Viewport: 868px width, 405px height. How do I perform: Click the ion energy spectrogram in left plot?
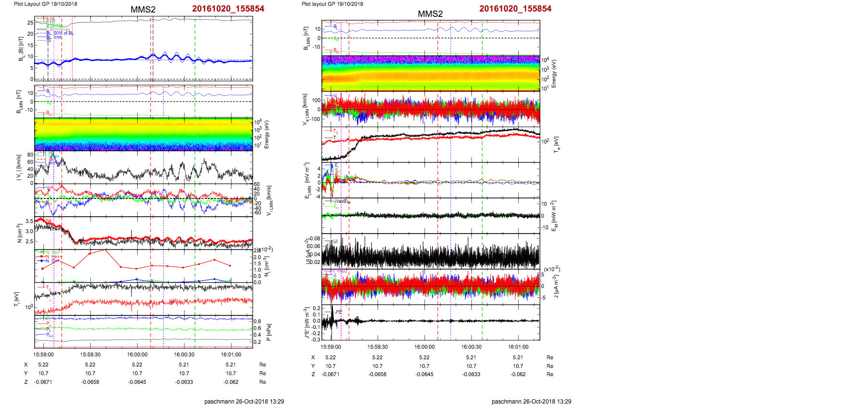coord(143,134)
